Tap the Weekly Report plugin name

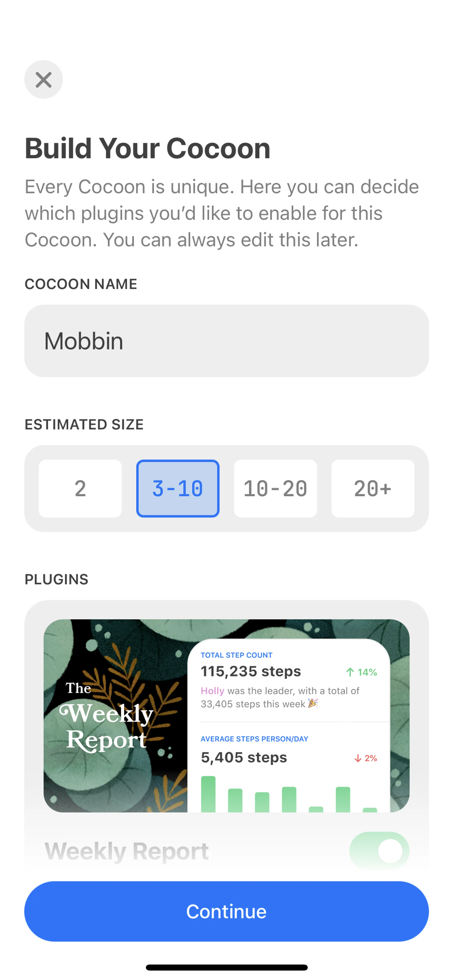[x=126, y=851]
